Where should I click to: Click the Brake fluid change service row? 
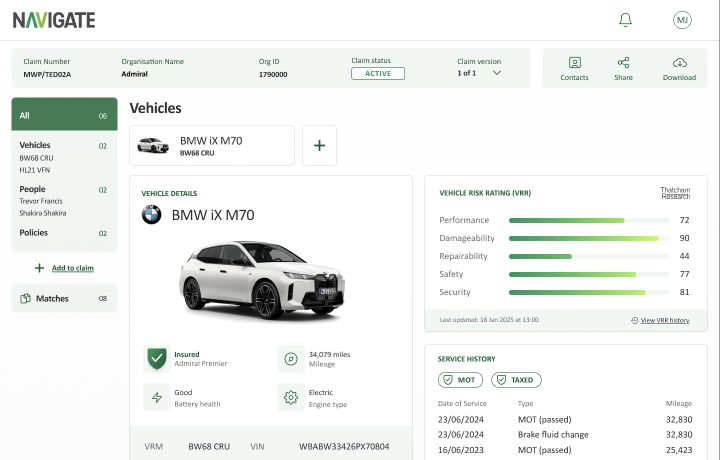click(565, 434)
